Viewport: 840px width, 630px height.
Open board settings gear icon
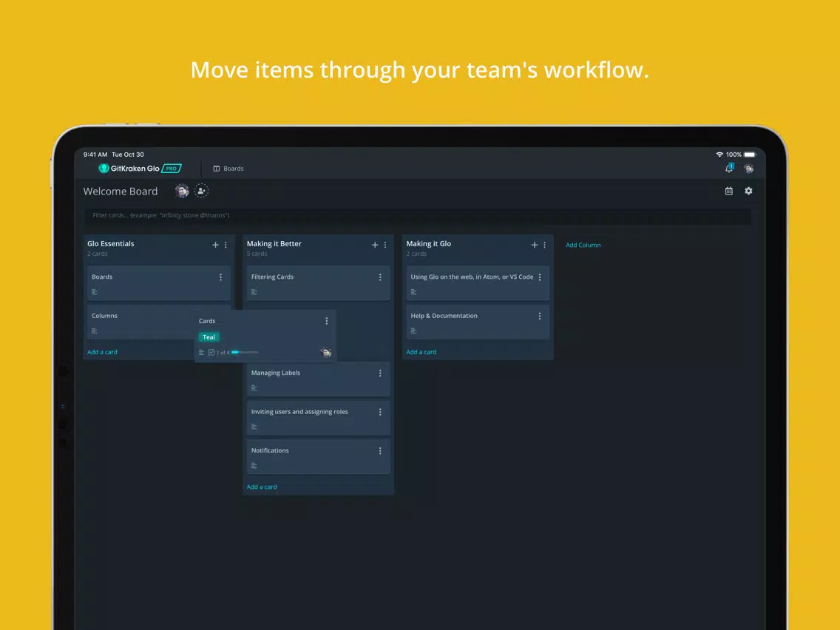[x=748, y=191]
